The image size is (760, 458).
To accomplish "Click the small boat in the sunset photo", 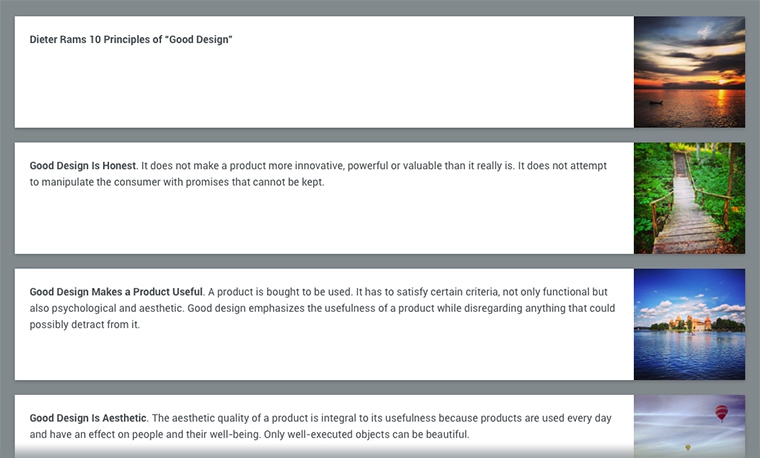I will (656, 101).
